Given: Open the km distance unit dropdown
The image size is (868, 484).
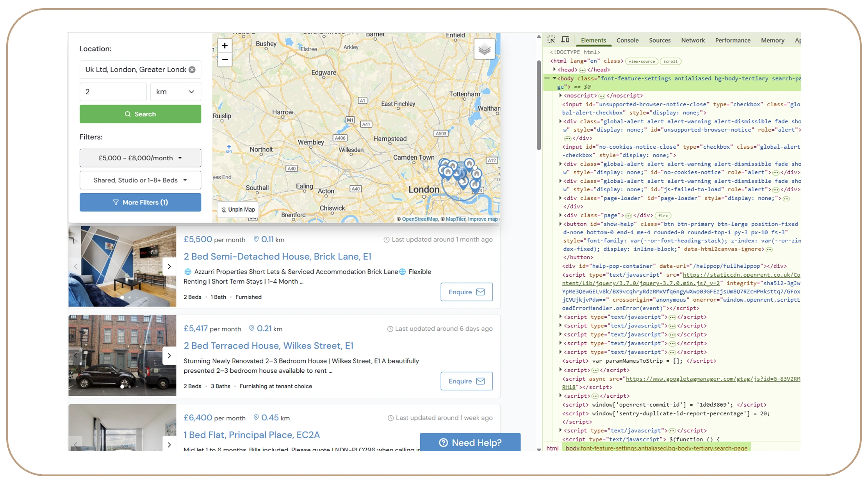Looking at the screenshot, I should (x=175, y=92).
